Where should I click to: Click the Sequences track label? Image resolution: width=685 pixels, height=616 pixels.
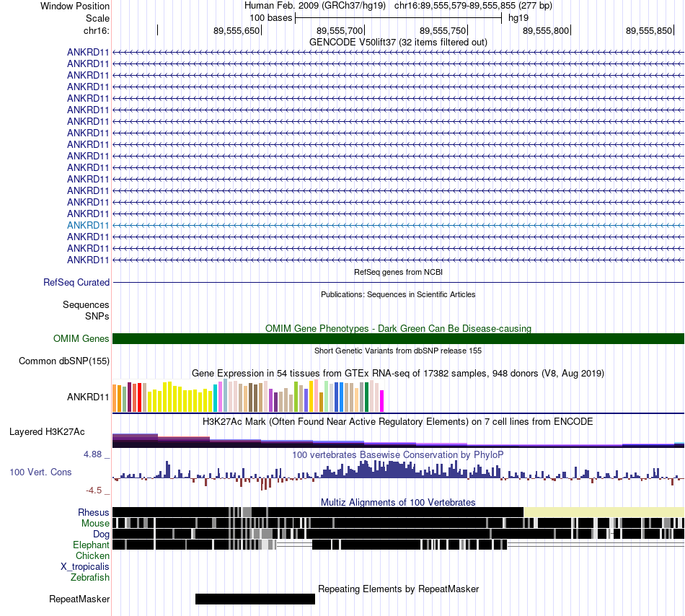tap(86, 305)
